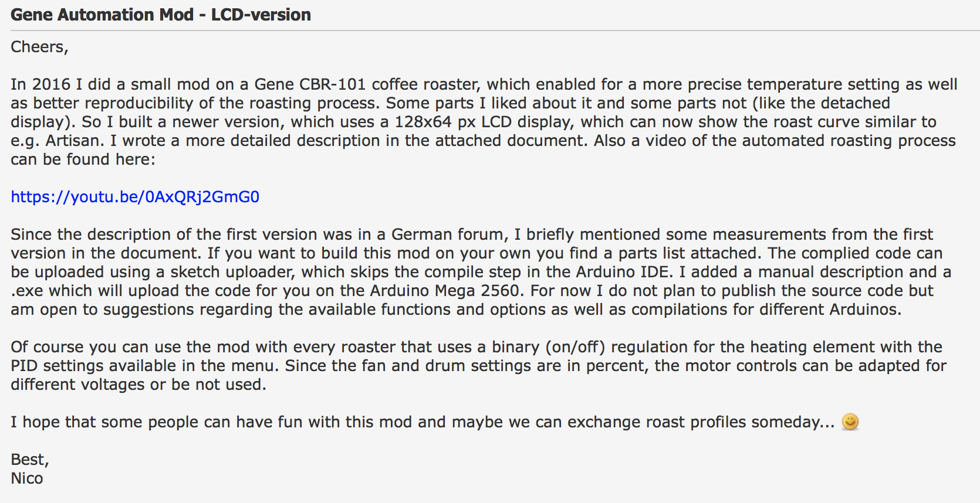Click the '128x64' display resolution text
This screenshot has width=980, height=503.
click(423, 122)
